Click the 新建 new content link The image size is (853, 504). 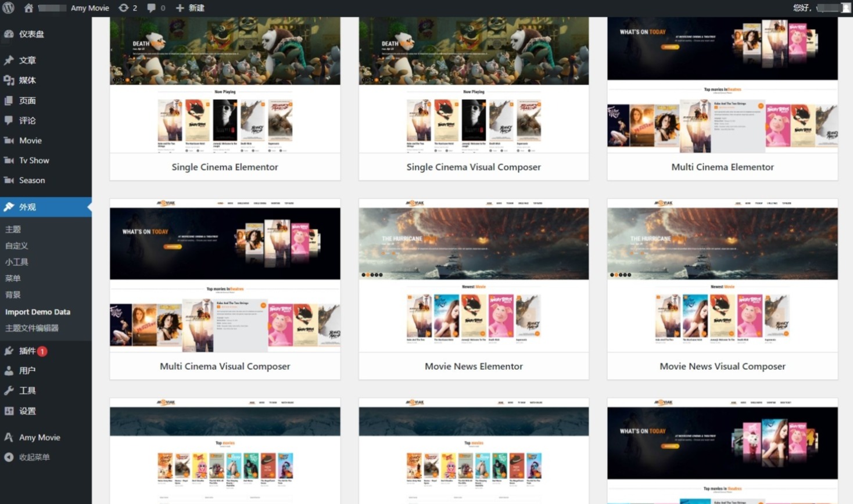click(x=196, y=8)
